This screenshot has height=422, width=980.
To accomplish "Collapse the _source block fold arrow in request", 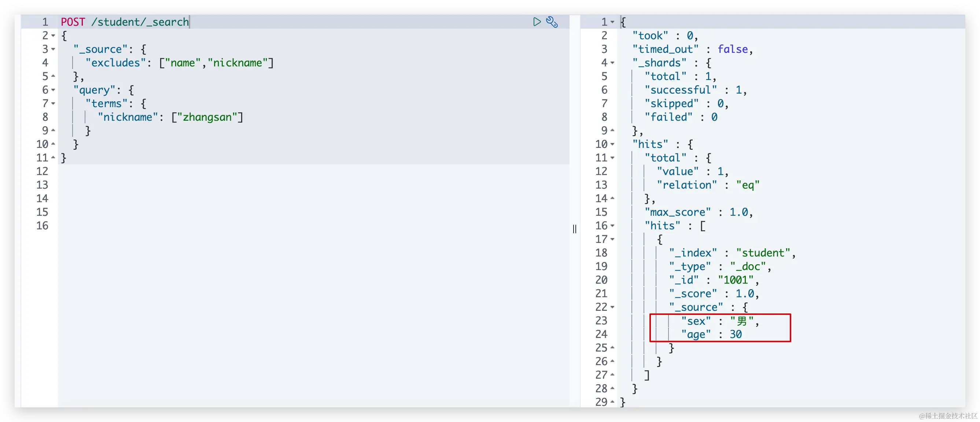I will point(53,49).
